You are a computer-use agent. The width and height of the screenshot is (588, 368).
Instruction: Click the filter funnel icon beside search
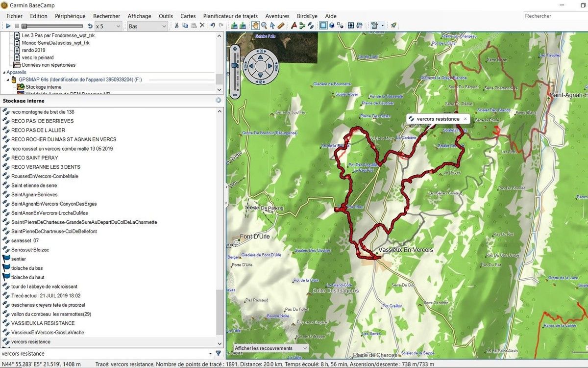click(x=218, y=353)
